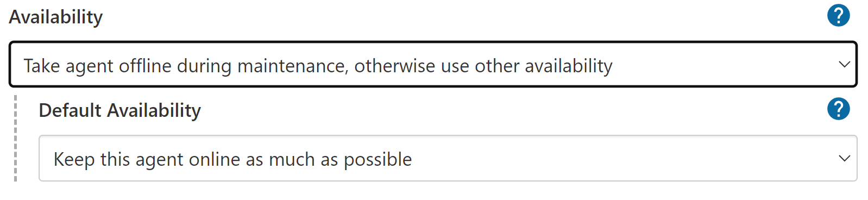Screen dimensions: 868x200
Task: Click empty space right of Default Availability label
Action: coord(511,110)
